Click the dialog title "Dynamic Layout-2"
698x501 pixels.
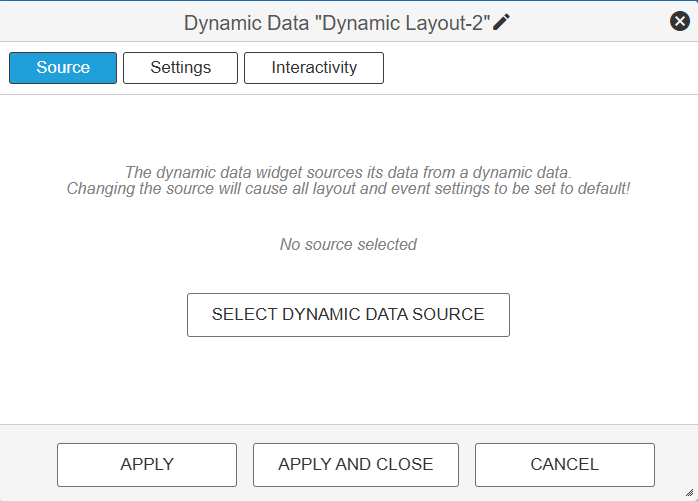click(337, 23)
